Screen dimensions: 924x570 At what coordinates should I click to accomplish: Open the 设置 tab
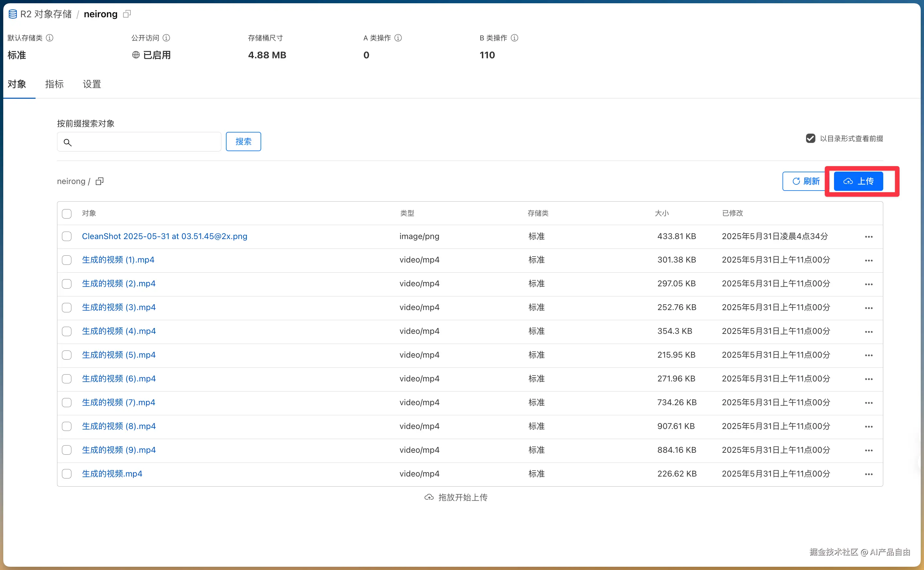tap(92, 84)
